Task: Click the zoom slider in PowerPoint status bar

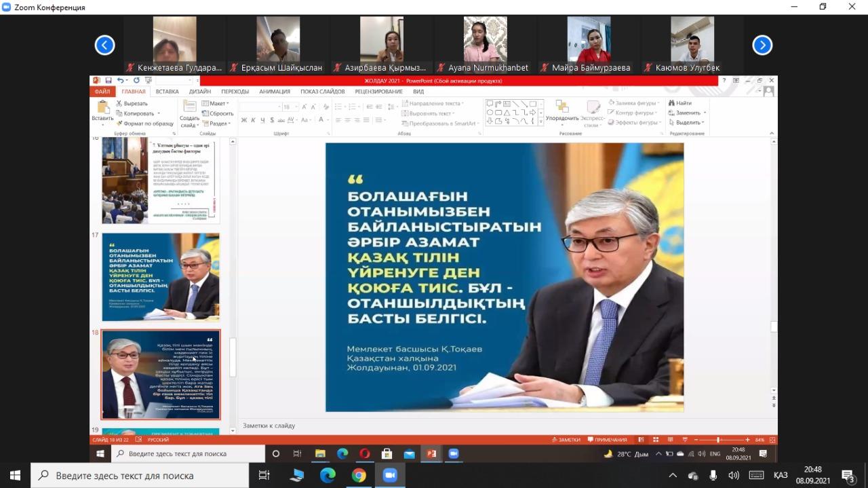Action: click(717, 440)
